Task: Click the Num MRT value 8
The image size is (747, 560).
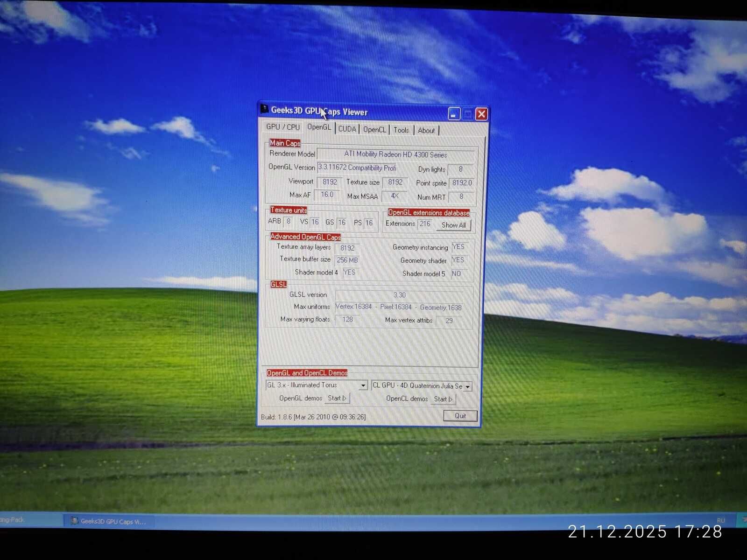Action: [x=461, y=197]
